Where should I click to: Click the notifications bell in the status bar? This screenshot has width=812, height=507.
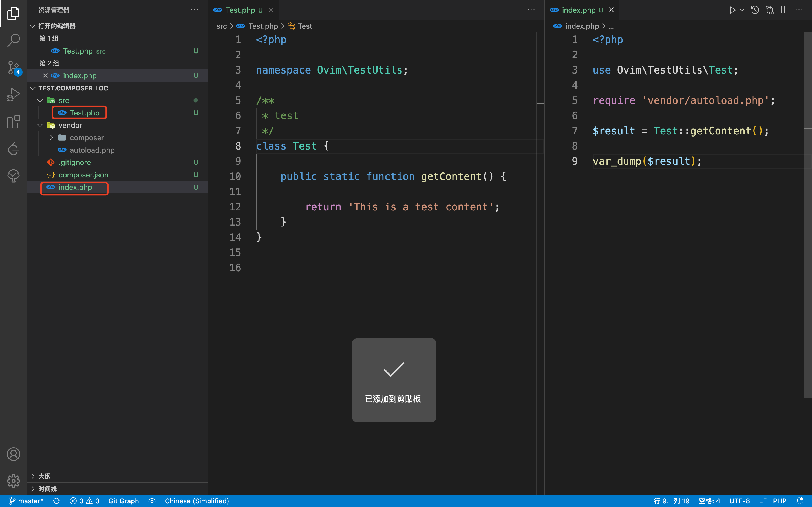pos(800,501)
